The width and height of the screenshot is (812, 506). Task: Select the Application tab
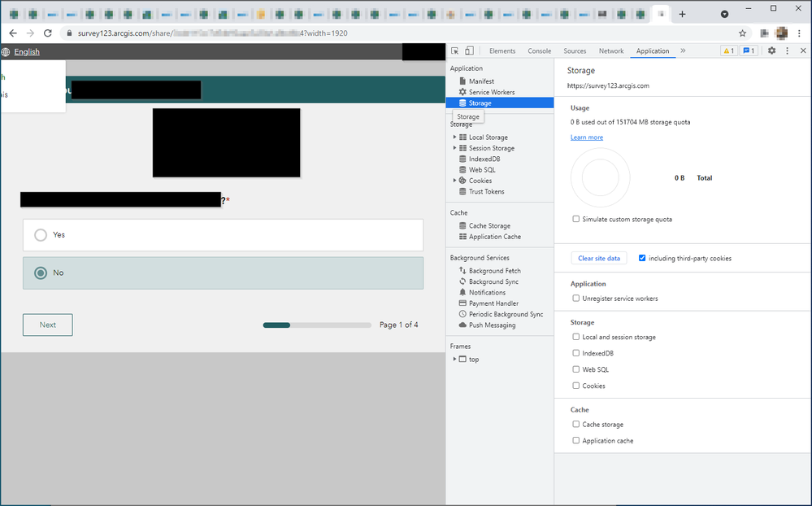pos(653,50)
